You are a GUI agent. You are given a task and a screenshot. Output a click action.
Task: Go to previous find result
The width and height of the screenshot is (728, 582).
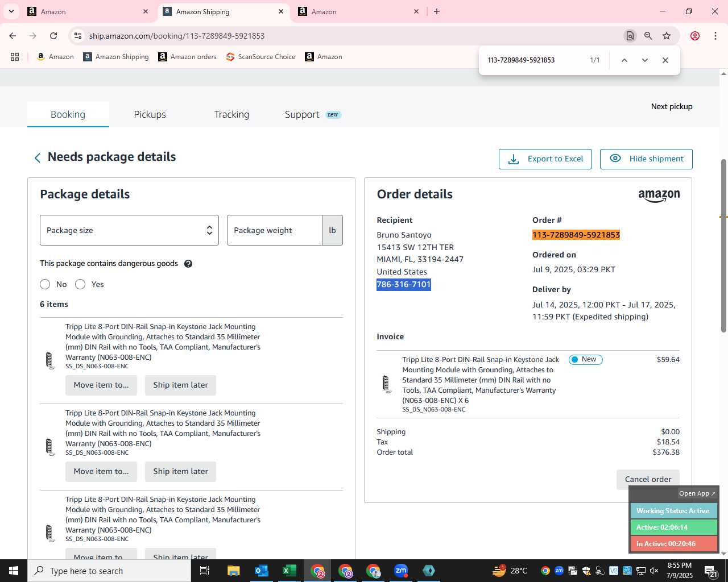(624, 60)
